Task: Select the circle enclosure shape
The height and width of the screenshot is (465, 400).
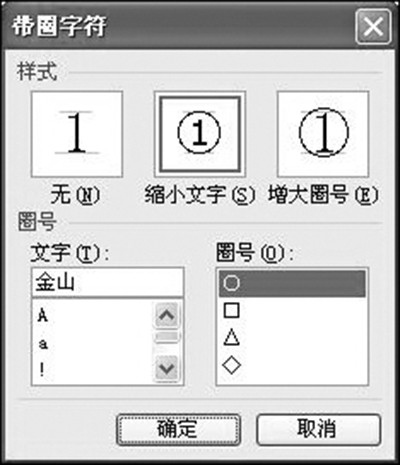Action: coord(292,283)
